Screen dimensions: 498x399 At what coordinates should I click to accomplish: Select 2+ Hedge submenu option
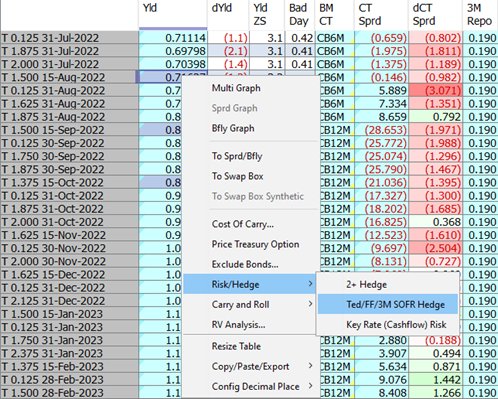coord(388,284)
